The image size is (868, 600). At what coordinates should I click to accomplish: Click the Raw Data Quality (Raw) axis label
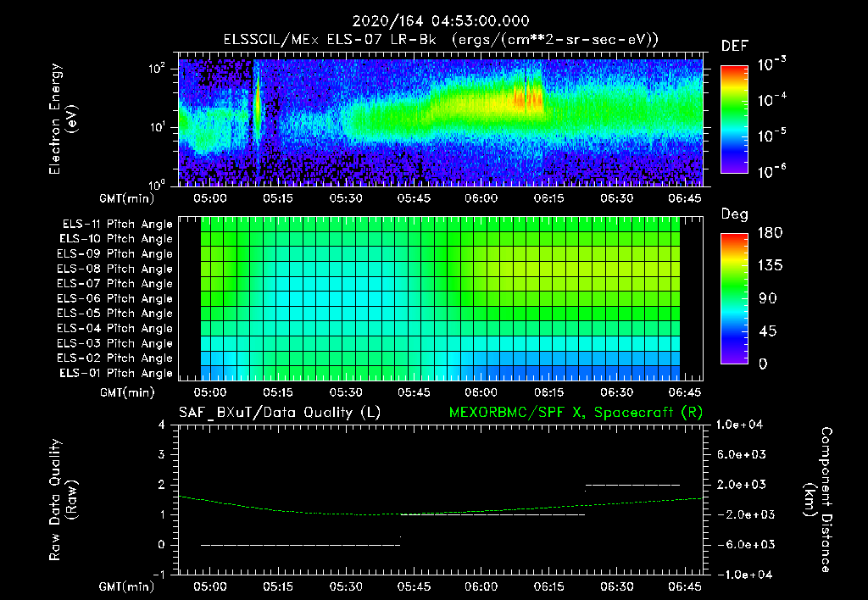click(63, 500)
